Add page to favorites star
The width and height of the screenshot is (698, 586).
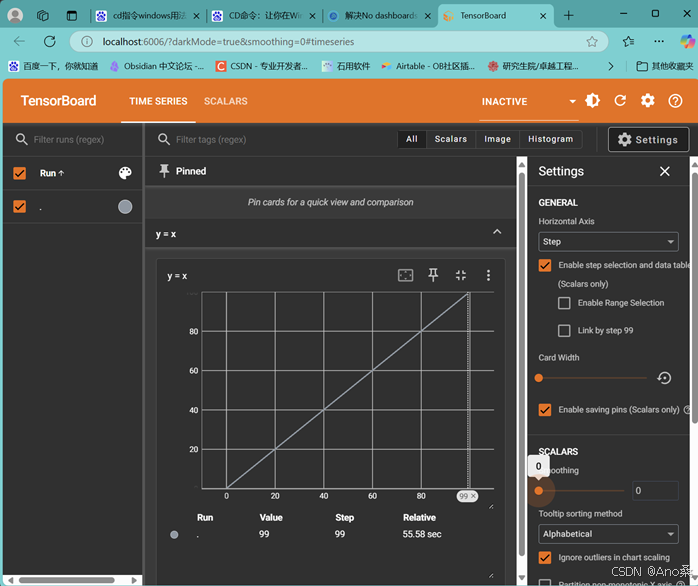point(592,41)
